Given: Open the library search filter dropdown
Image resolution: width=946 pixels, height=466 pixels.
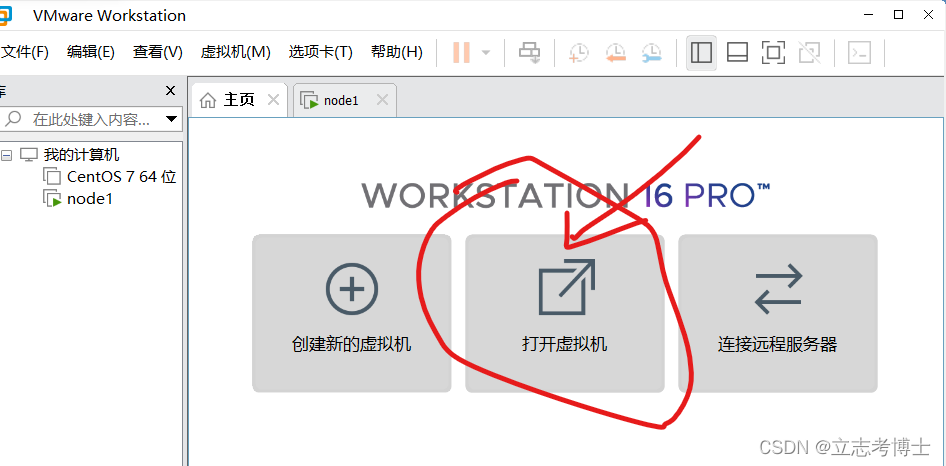Looking at the screenshot, I should point(171,119).
